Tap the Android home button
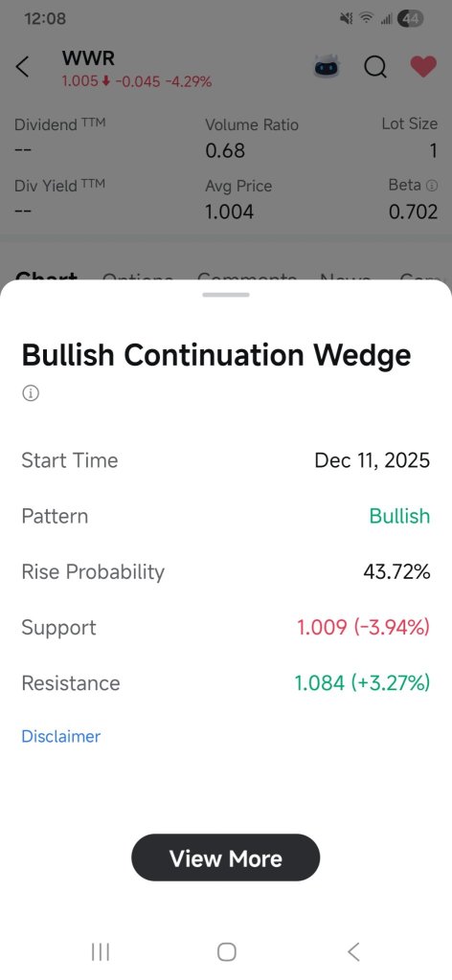452x980 pixels. coord(226,952)
